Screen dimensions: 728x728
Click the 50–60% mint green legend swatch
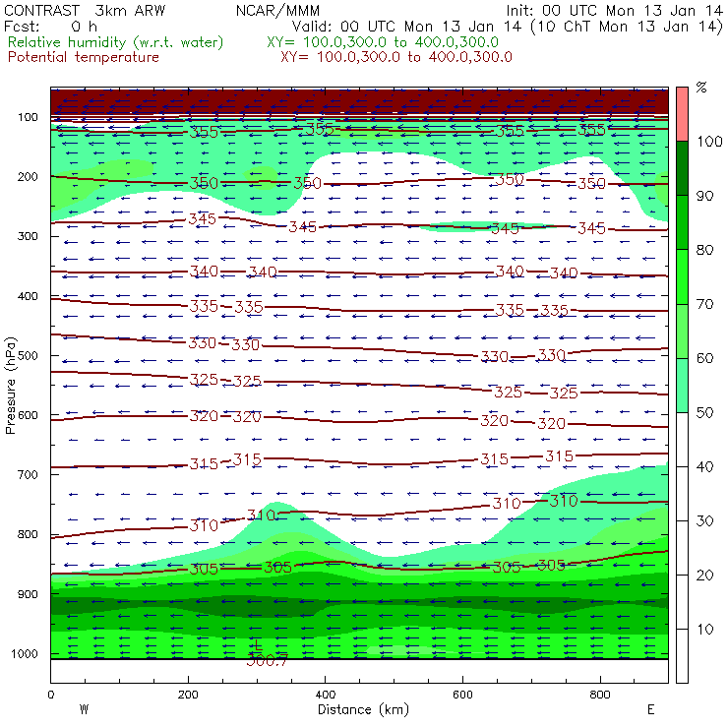tap(682, 386)
